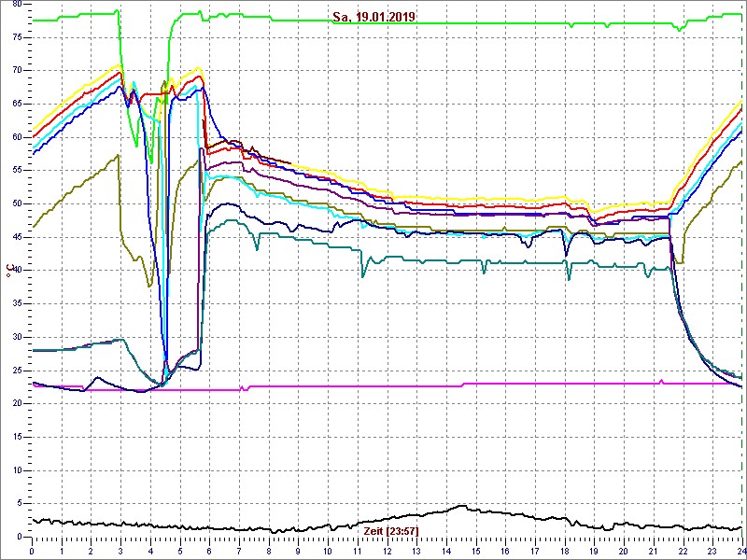Click hour label 3 on time axis
747x560 pixels.
121,552
